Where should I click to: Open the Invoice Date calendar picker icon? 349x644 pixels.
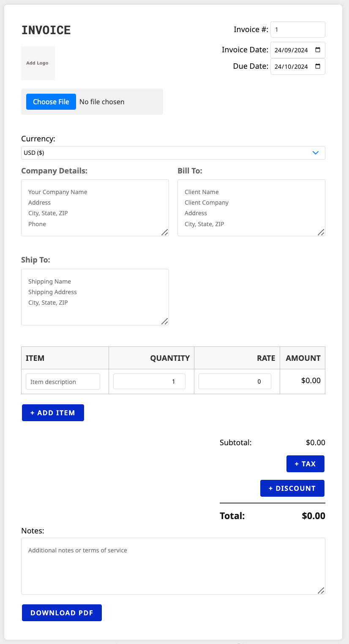click(318, 50)
